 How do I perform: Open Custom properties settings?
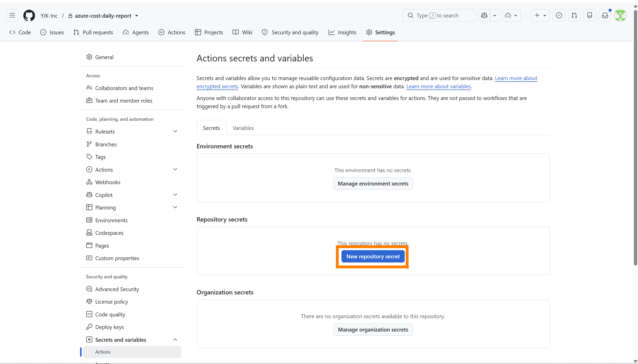coord(132,258)
